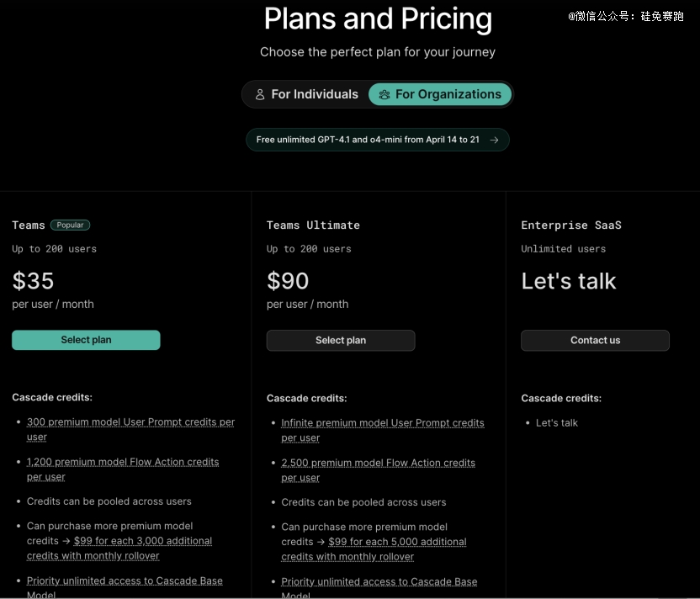The image size is (700, 599).
Task: Click $99 for each 5,000 additional credits link
Action: point(374,549)
